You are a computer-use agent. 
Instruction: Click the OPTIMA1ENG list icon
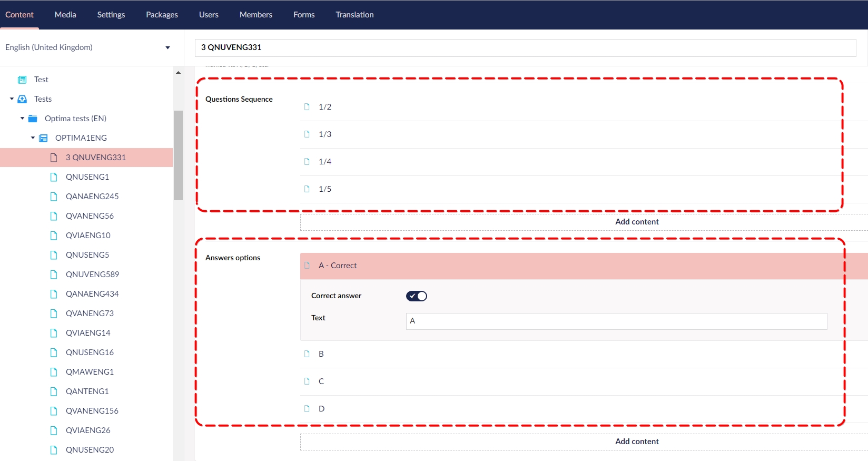pyautogui.click(x=43, y=138)
